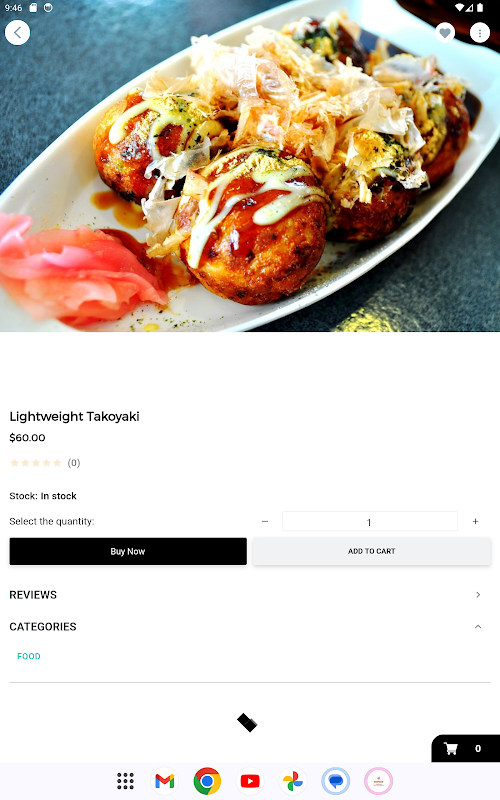Tap the five-star rating row
Screen dimensions: 500x800
click(36, 463)
